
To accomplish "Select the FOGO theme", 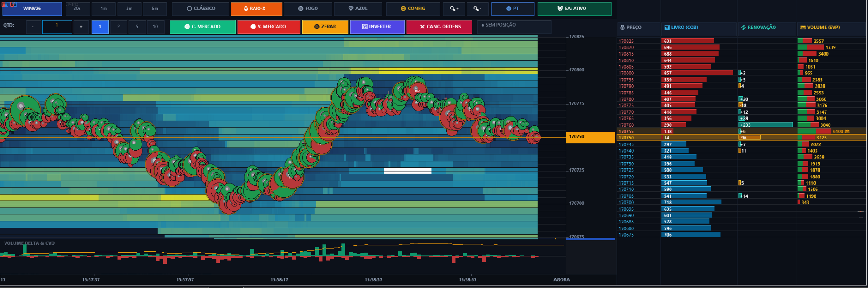I will [308, 9].
